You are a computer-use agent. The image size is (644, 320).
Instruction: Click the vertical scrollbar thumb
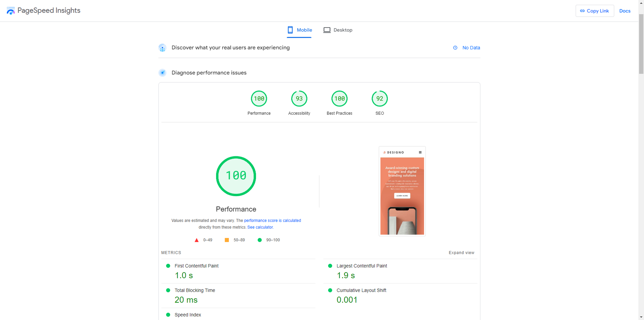click(641, 44)
